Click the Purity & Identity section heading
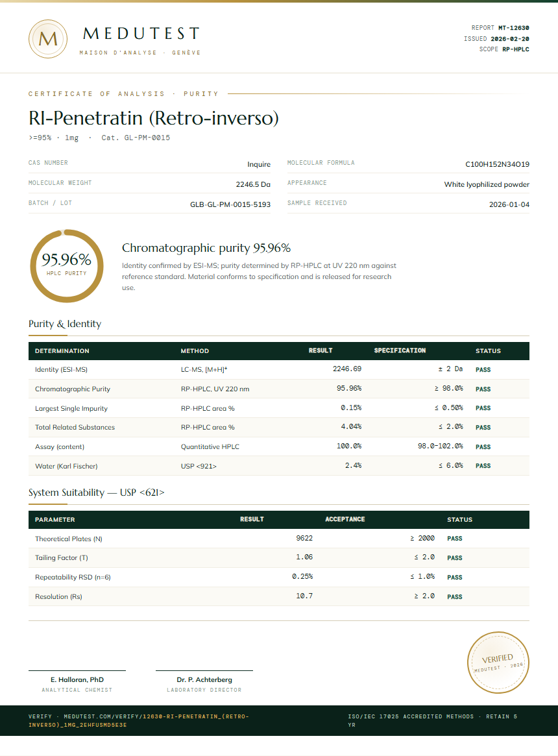The height and width of the screenshot is (756, 558). [65, 324]
